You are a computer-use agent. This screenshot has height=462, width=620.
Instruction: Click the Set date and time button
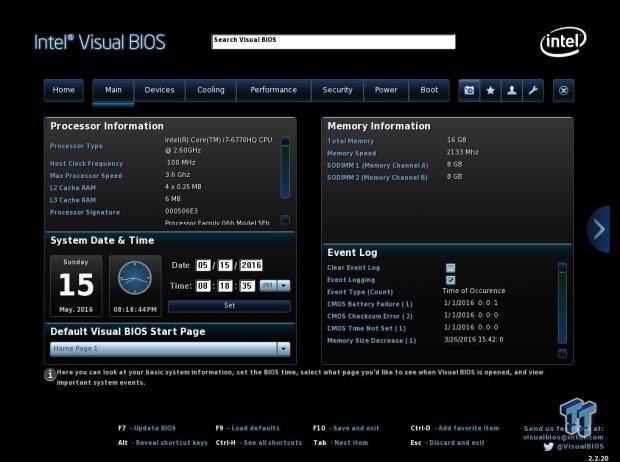click(x=229, y=306)
